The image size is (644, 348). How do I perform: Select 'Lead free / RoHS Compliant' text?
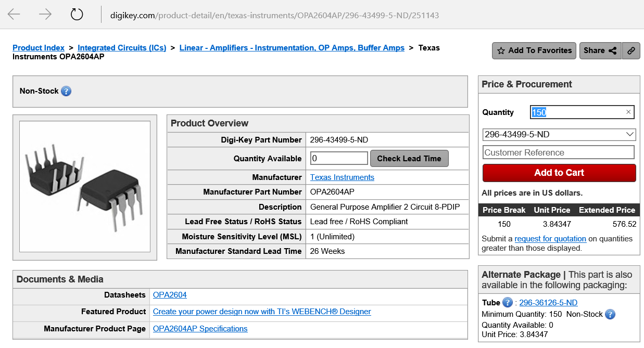[359, 222]
